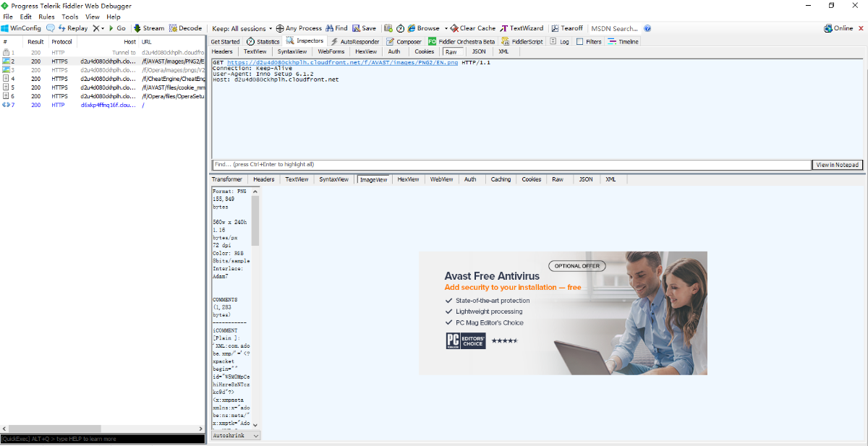The height and width of the screenshot is (446, 868).
Task: Open the Fiddler Orchestra Beta tab
Action: 461,42
